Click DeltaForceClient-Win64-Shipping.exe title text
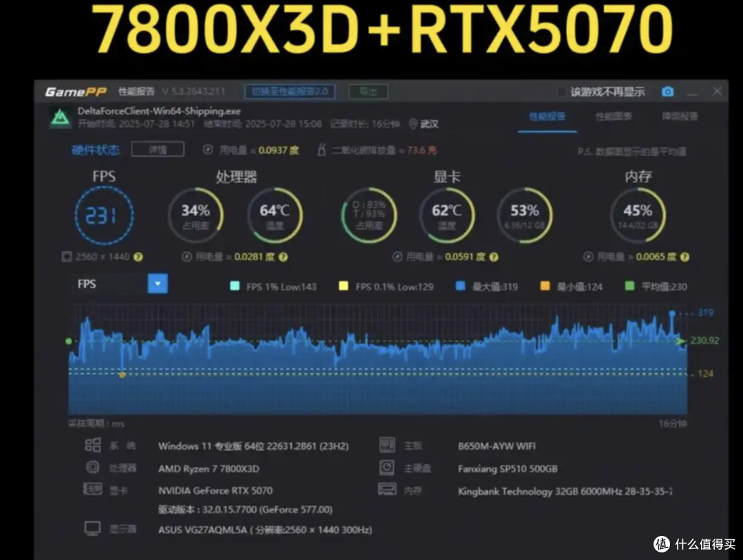This screenshot has width=743, height=560. pos(159,111)
